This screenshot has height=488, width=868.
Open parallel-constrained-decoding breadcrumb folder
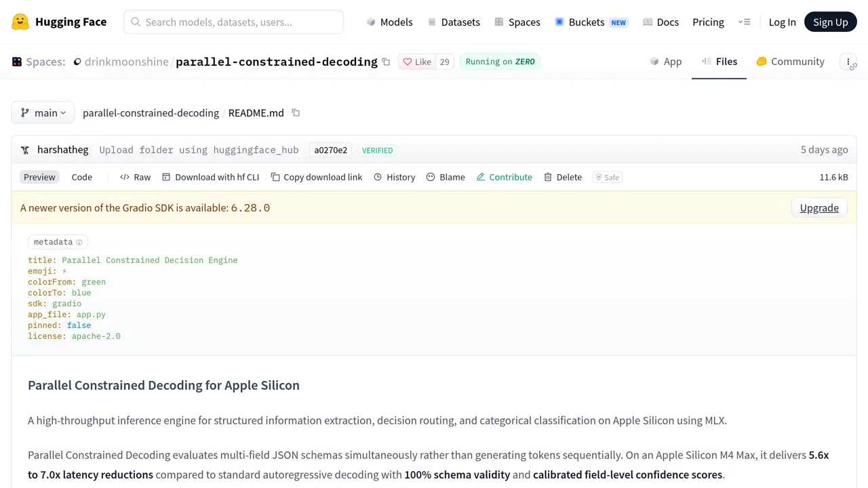pyautogui.click(x=151, y=113)
